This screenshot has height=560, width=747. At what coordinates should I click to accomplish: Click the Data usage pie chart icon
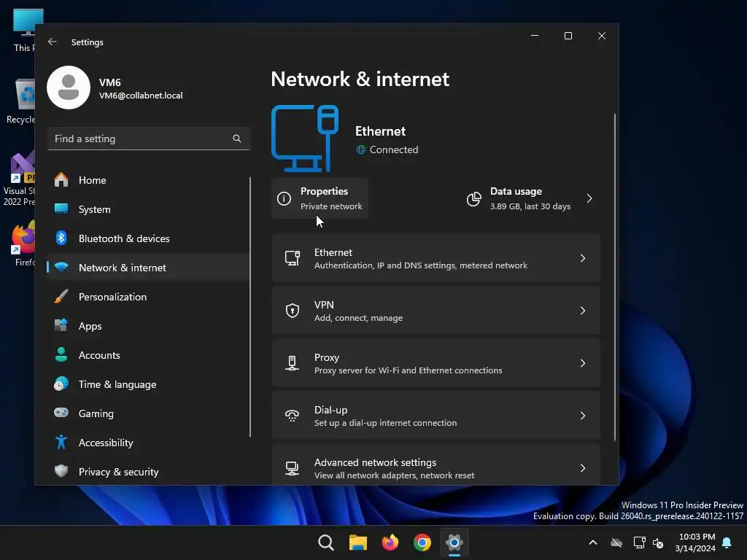pyautogui.click(x=473, y=198)
